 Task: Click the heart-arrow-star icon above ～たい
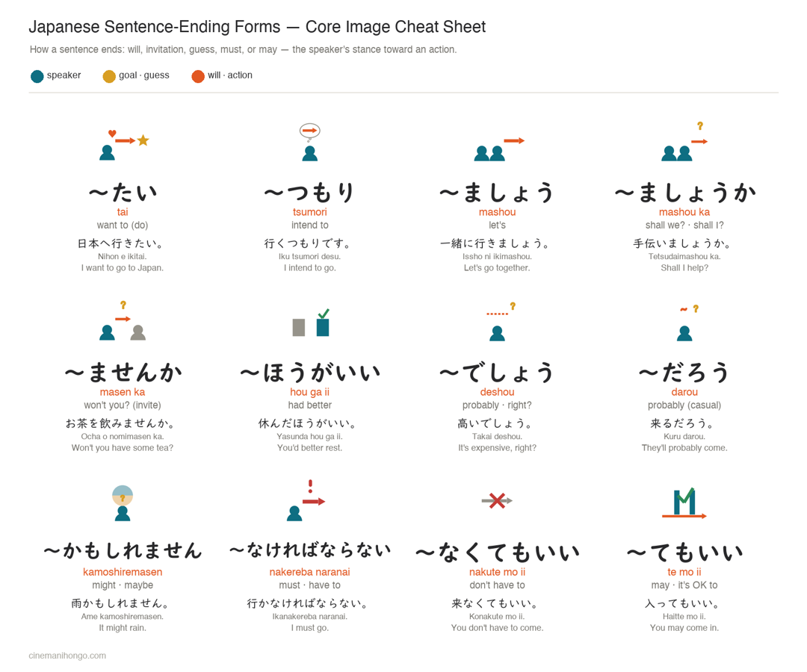tap(124, 144)
